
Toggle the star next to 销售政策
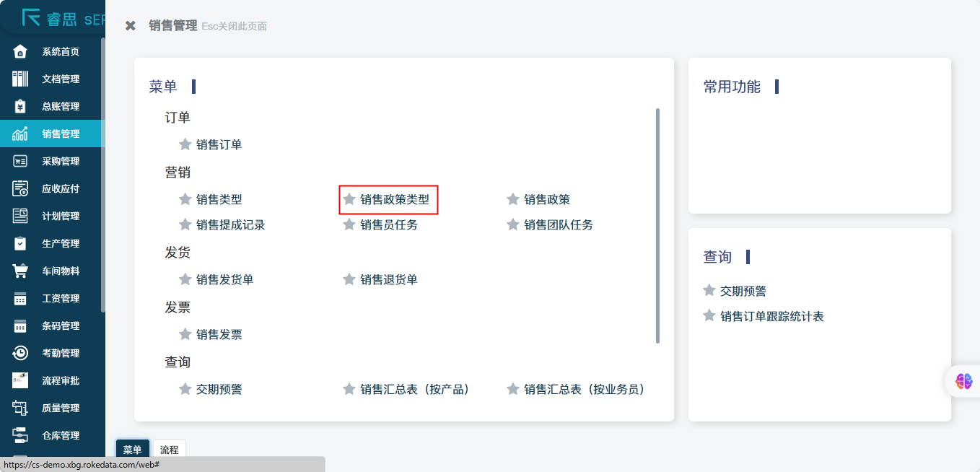coord(513,199)
